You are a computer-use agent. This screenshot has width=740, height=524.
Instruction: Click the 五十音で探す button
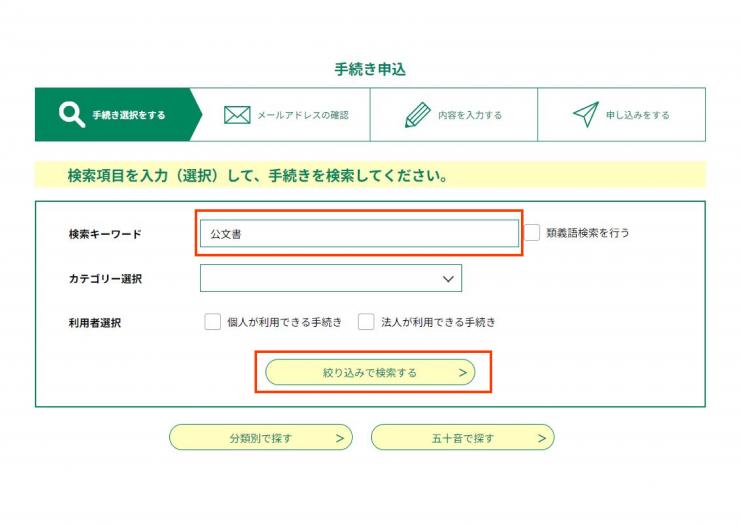[x=462, y=438]
